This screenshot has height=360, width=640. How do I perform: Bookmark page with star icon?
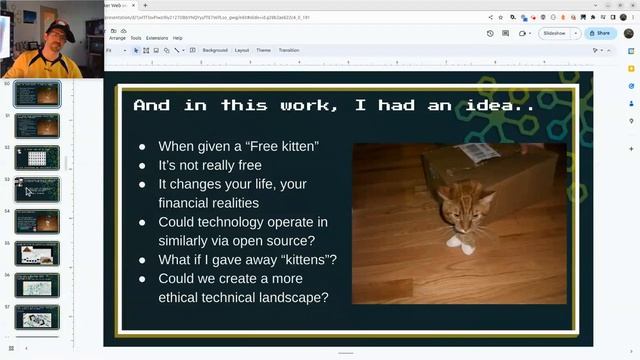pos(500,18)
